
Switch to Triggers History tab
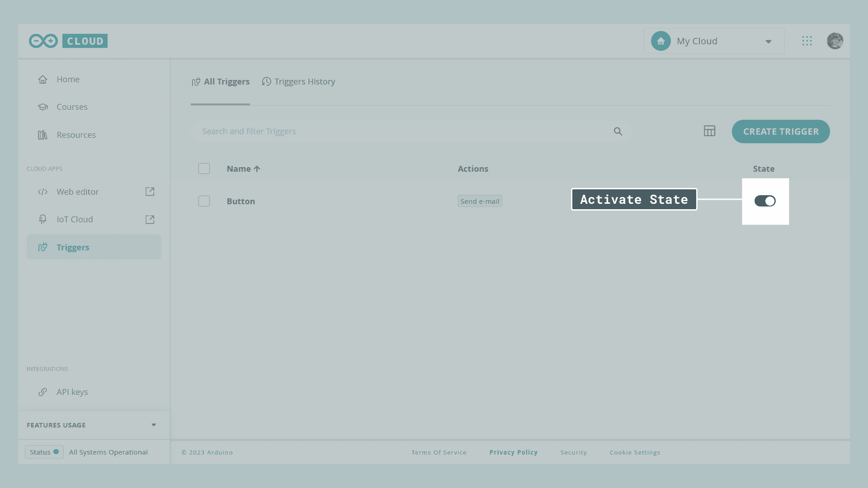pos(298,82)
